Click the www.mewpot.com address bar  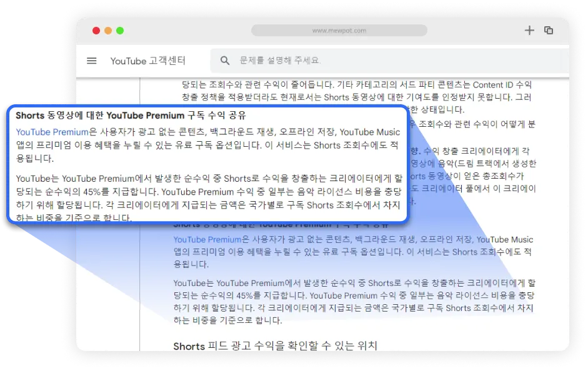[x=339, y=31]
